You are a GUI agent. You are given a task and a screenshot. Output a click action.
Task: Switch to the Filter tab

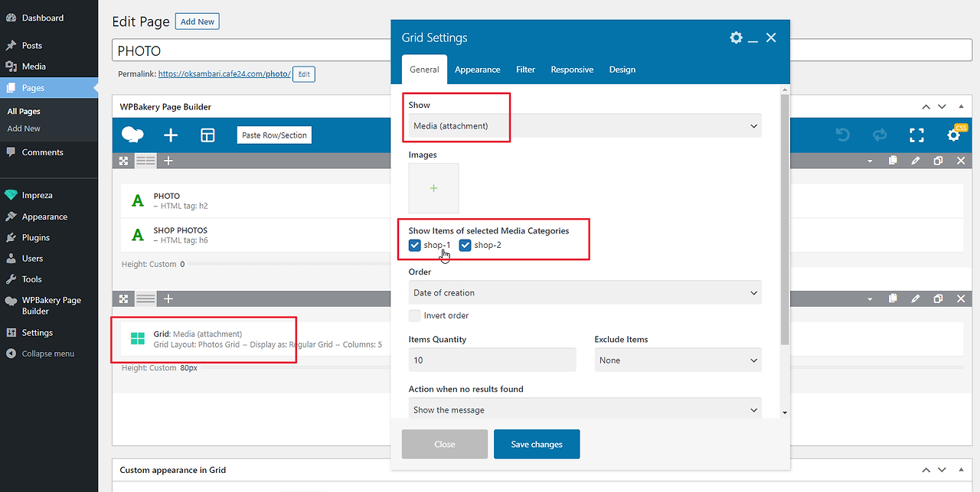pos(526,70)
